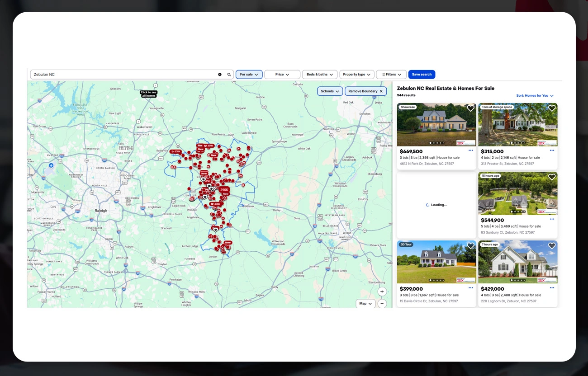Open more options for the $315,000 listing
Viewport: 588px width, 376px height.
(x=552, y=150)
